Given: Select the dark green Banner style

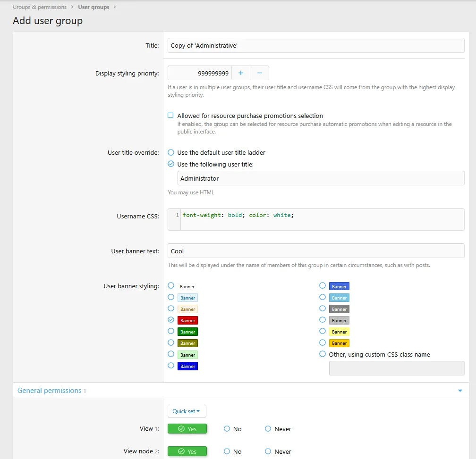Looking at the screenshot, I should [x=171, y=331].
